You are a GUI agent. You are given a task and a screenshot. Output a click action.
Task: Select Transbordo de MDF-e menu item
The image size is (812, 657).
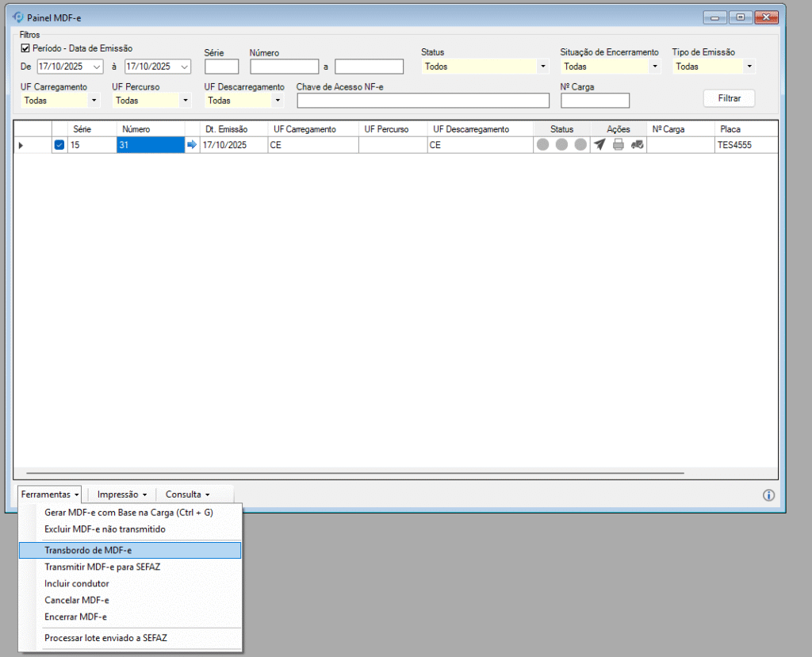pos(130,550)
